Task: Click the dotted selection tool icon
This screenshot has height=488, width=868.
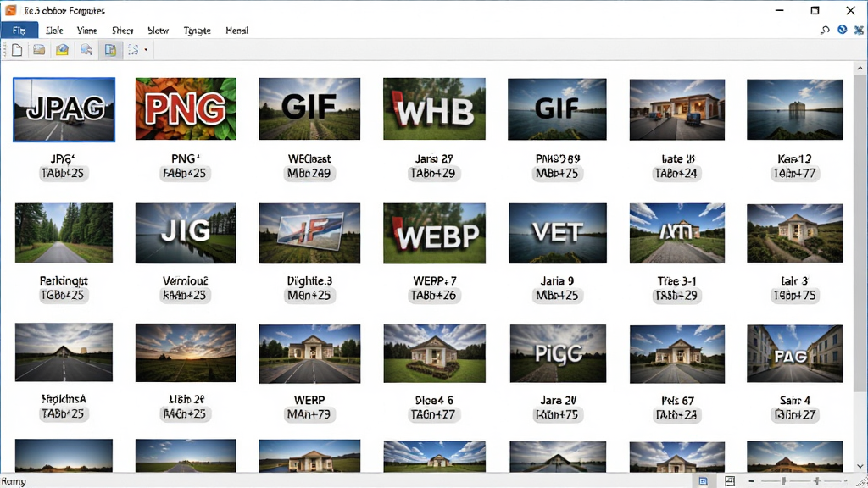Action: [x=133, y=50]
